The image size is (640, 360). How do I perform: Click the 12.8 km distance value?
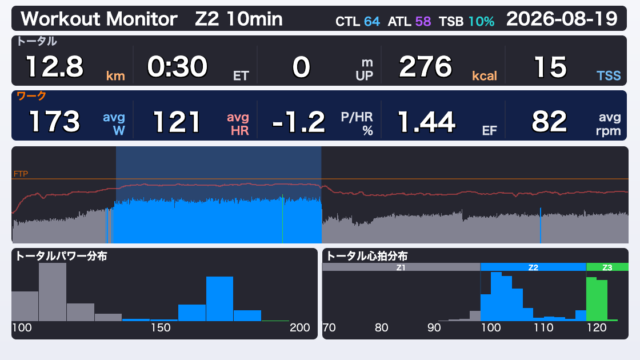tap(75, 67)
